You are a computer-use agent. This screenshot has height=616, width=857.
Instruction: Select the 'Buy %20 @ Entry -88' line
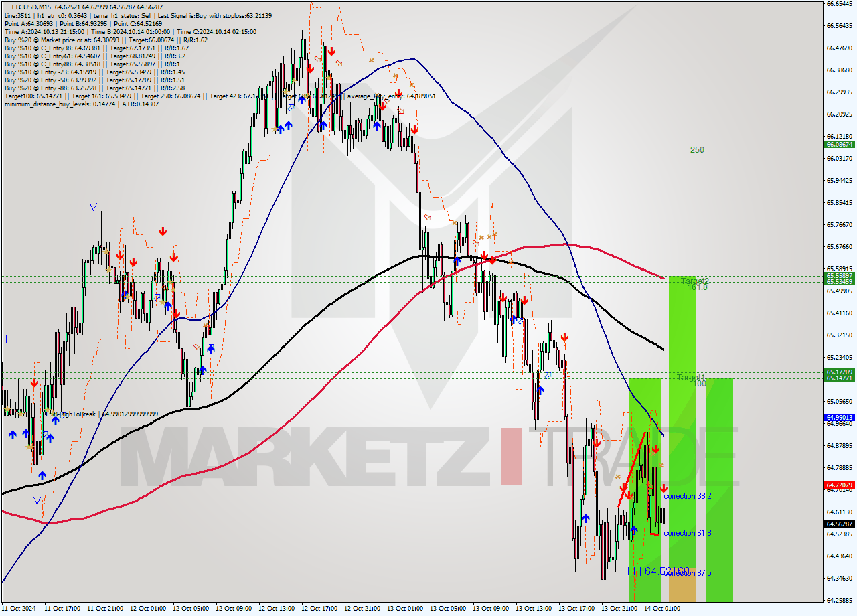coord(94,88)
